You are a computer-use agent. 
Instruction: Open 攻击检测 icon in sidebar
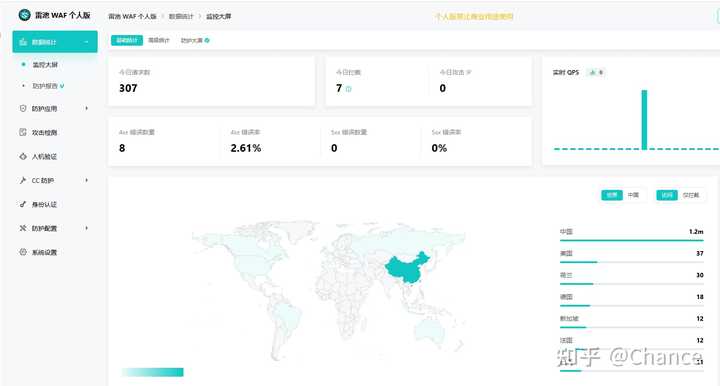pyautogui.click(x=23, y=132)
